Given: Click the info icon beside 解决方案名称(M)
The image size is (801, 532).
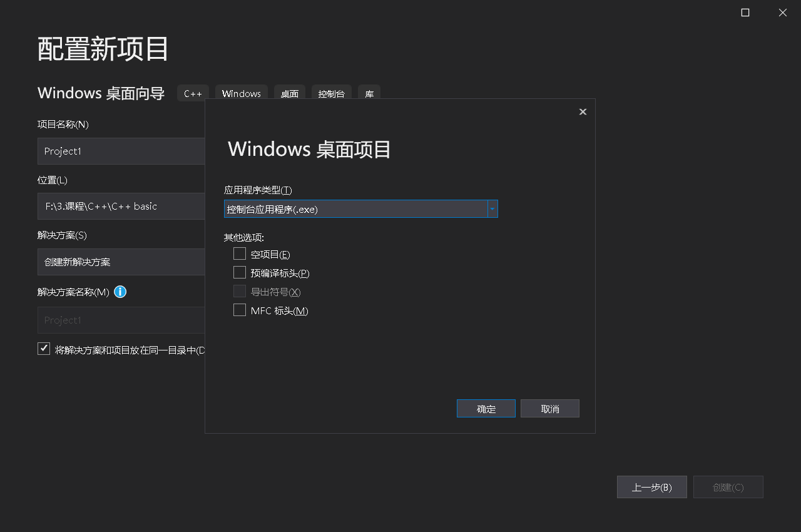Looking at the screenshot, I should 120,292.
